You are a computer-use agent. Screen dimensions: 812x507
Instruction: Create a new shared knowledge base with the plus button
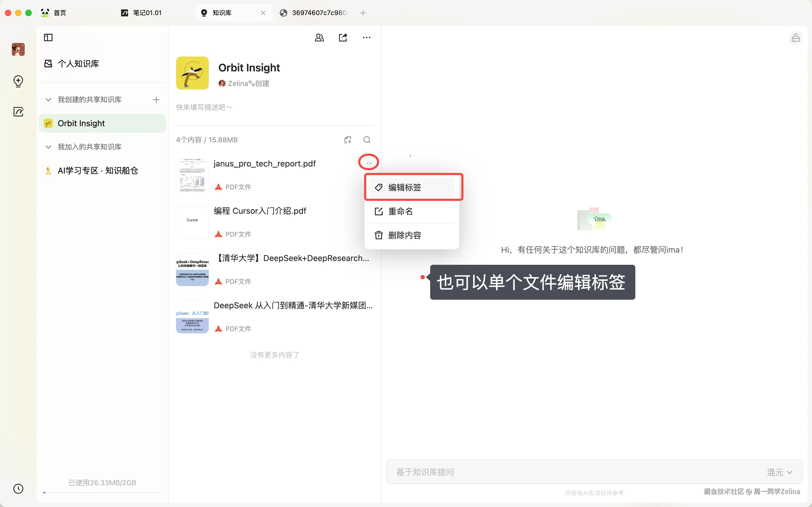pyautogui.click(x=156, y=100)
